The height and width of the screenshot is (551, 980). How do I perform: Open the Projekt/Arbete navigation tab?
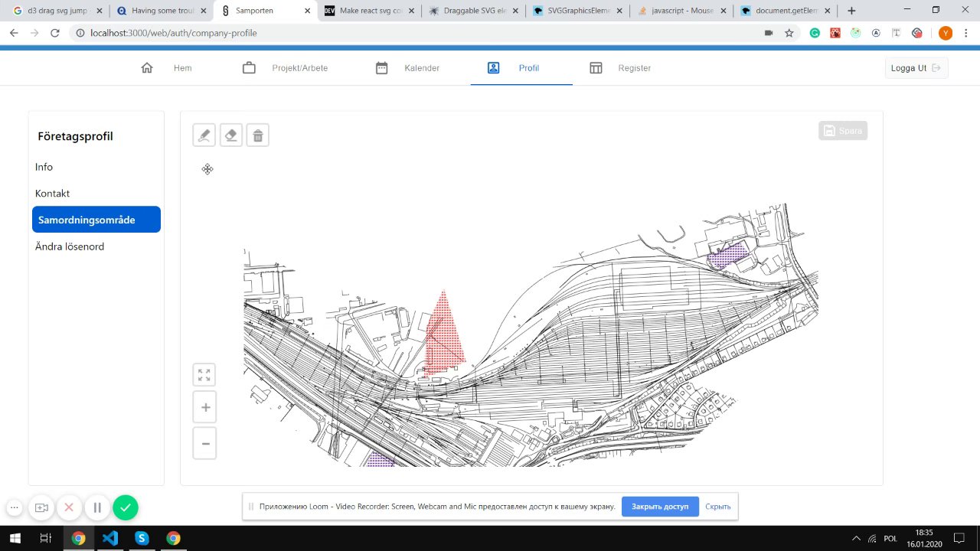click(x=285, y=68)
